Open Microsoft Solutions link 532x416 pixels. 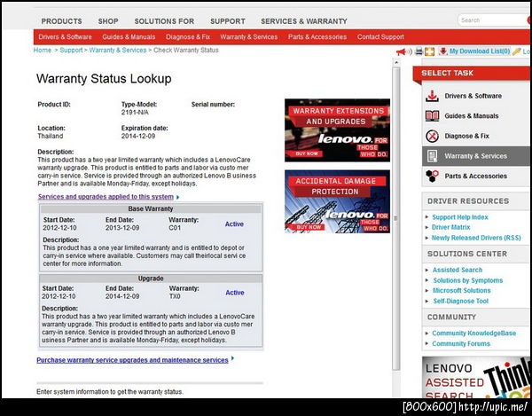click(x=461, y=291)
